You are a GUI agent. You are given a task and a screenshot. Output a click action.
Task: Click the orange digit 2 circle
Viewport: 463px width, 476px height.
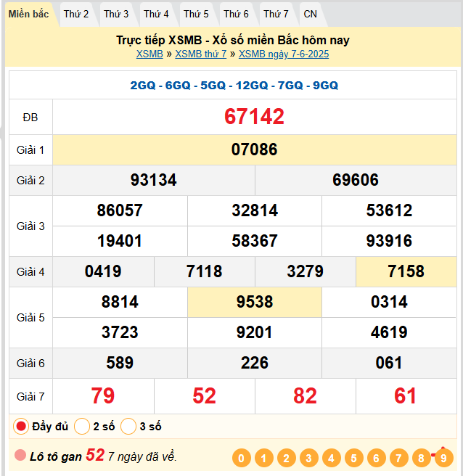[287, 458]
